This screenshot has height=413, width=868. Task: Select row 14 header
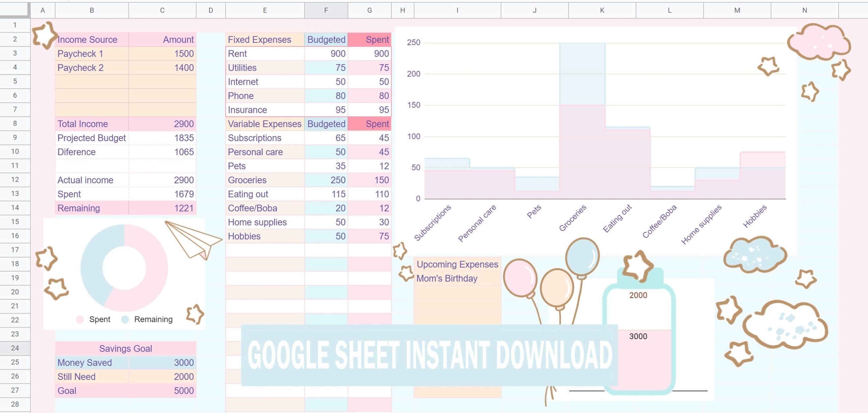click(x=15, y=207)
